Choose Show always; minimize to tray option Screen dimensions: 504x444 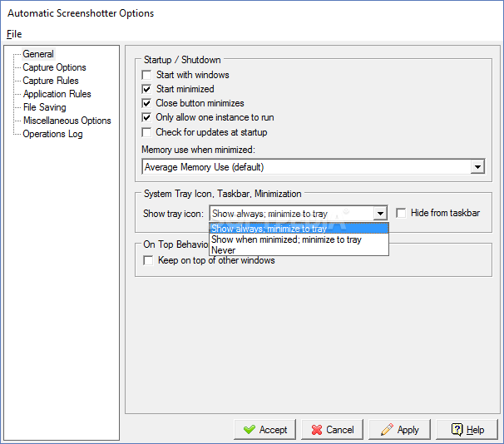pos(299,229)
